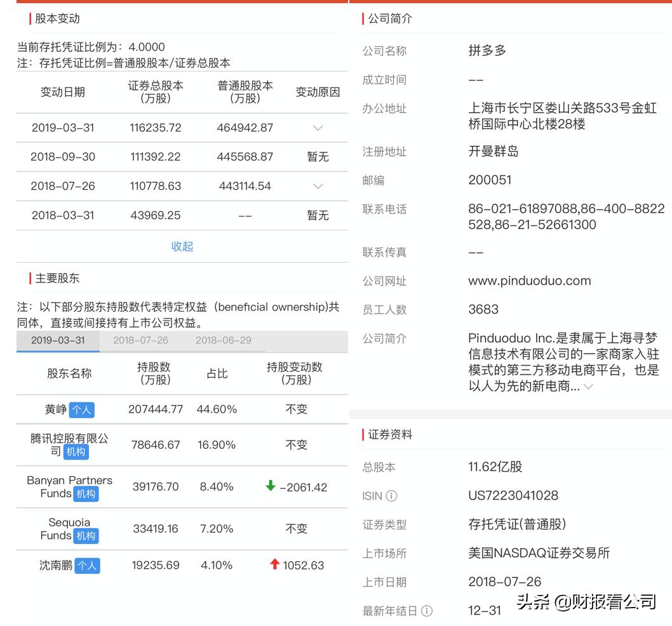Click the 12-31 fiscal year end value
Screen dimensions: 672x626
click(484, 610)
